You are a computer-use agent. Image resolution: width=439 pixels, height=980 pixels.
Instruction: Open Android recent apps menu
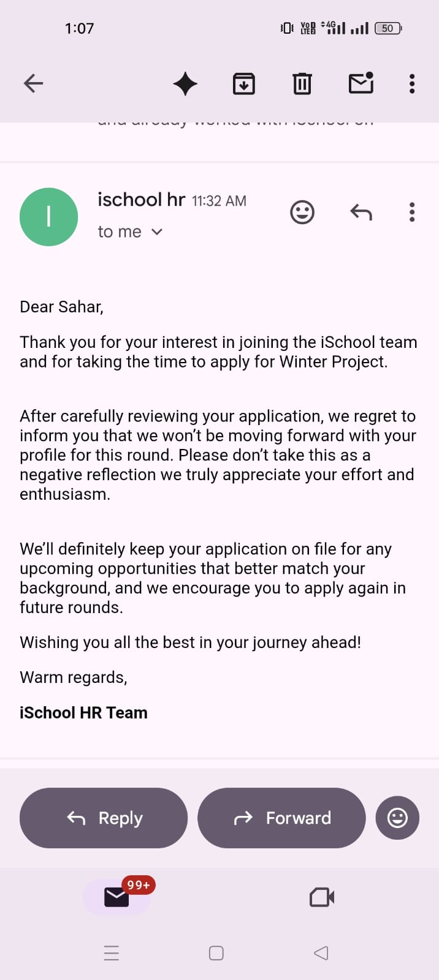point(112,953)
